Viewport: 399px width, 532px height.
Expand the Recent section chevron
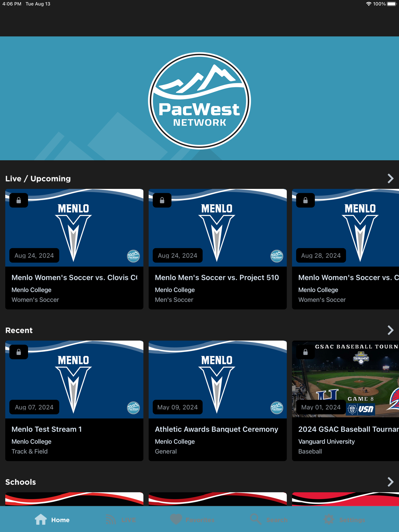[x=390, y=330]
